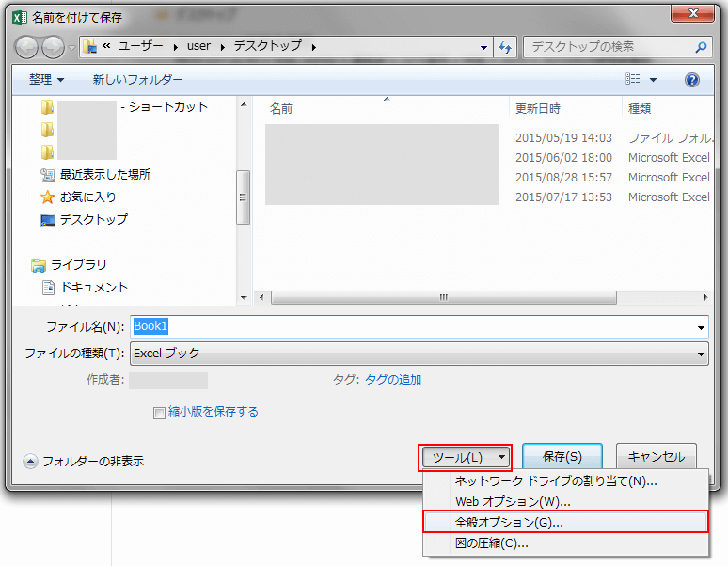Click the ユーザー segment in address path
This screenshot has height=566, width=728.
141,46
